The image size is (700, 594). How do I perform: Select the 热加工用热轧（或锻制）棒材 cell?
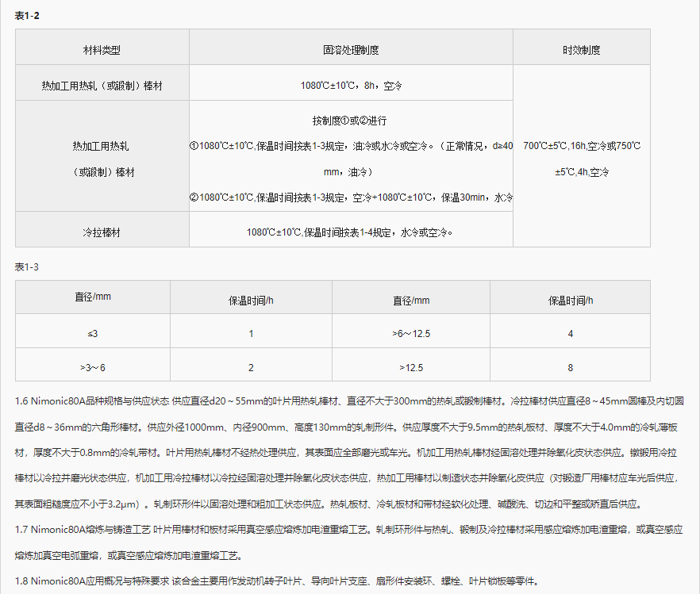coord(102,82)
